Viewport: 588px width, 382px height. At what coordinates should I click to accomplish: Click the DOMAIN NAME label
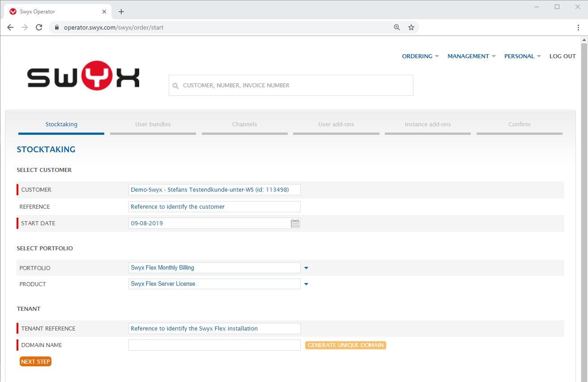tap(42, 345)
